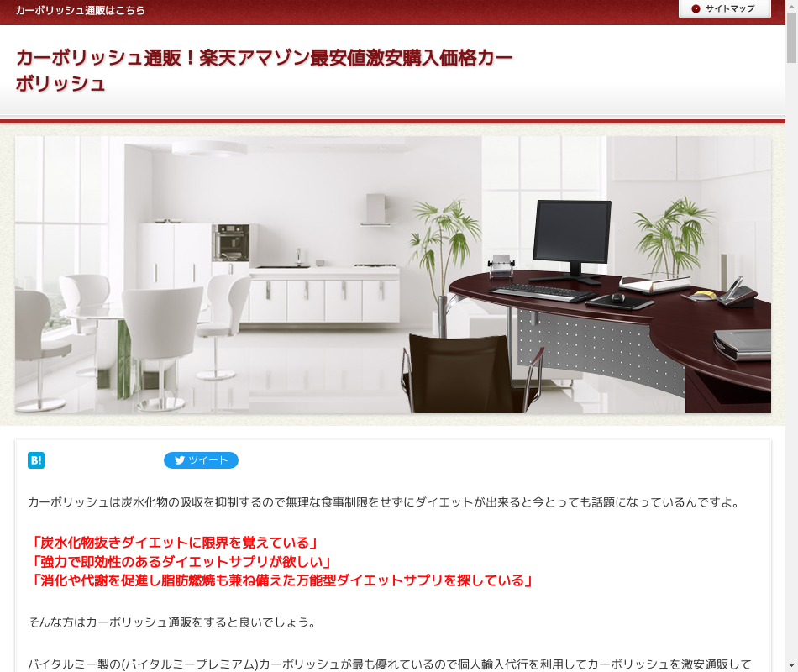
Task: Click the paragraph beginning with バイタルミー製の
Action: point(390,664)
